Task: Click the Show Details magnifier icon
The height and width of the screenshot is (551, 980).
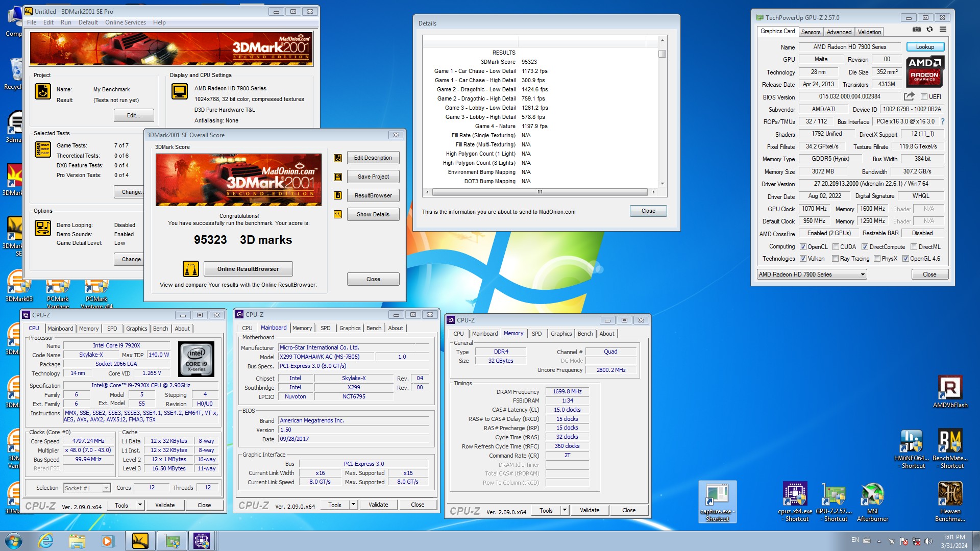Action: point(338,214)
